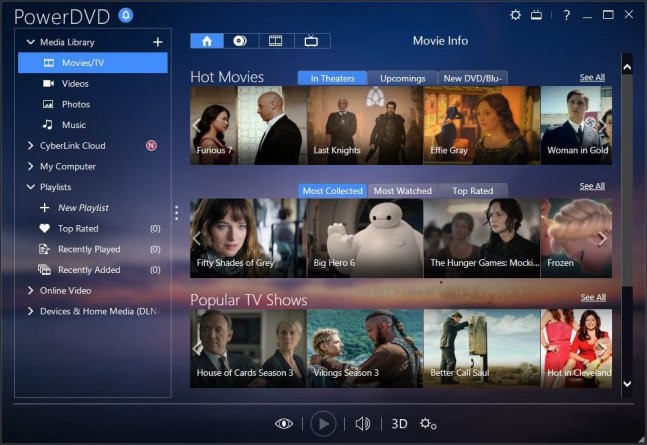Open the Furious 7 thumbnail

coord(248,125)
